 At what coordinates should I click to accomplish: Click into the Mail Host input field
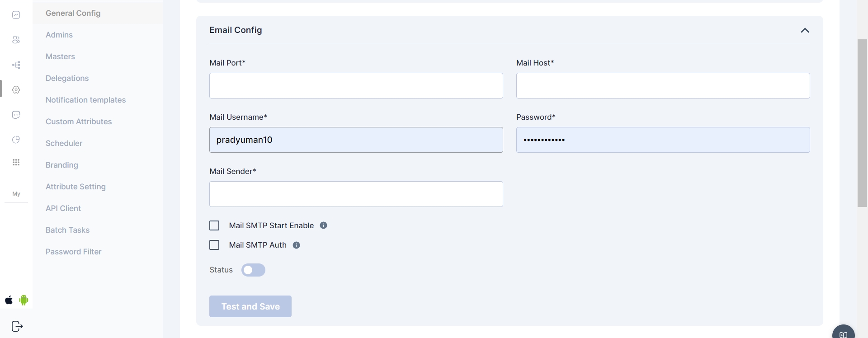[x=663, y=86]
